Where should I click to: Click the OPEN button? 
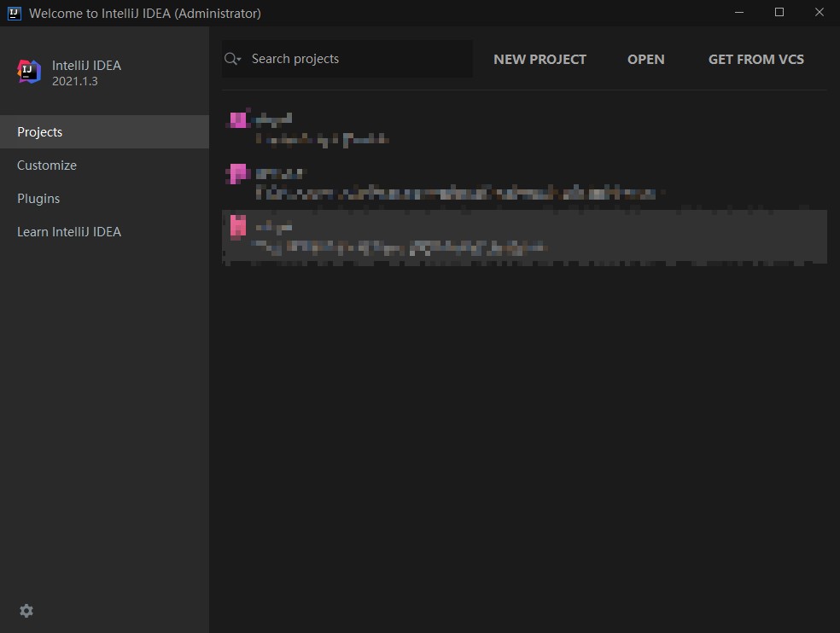coord(645,60)
